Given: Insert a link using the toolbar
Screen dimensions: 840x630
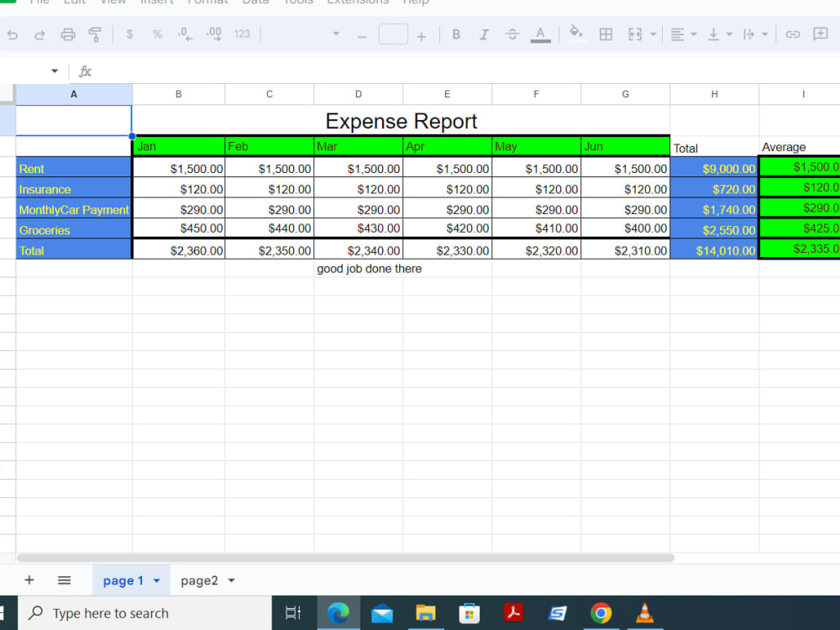Looking at the screenshot, I should click(794, 34).
